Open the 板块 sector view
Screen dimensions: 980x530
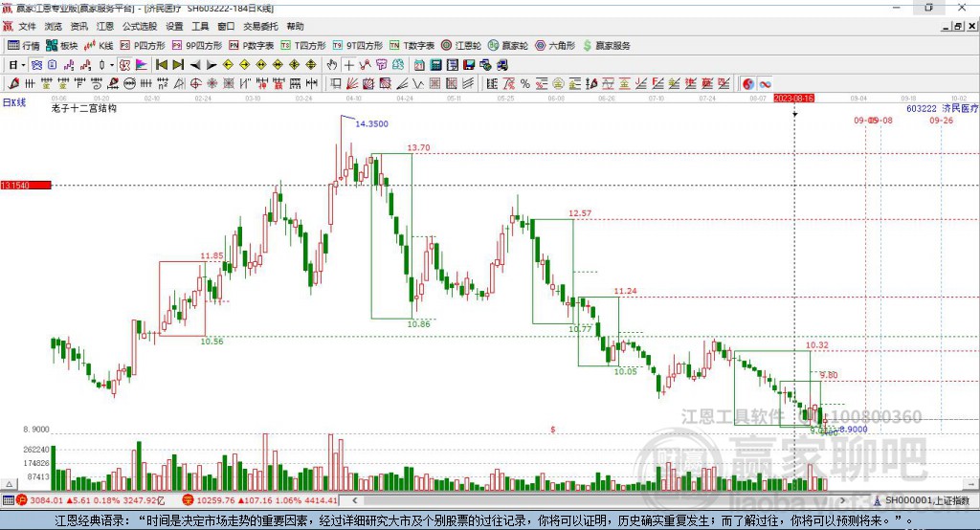tap(61, 46)
